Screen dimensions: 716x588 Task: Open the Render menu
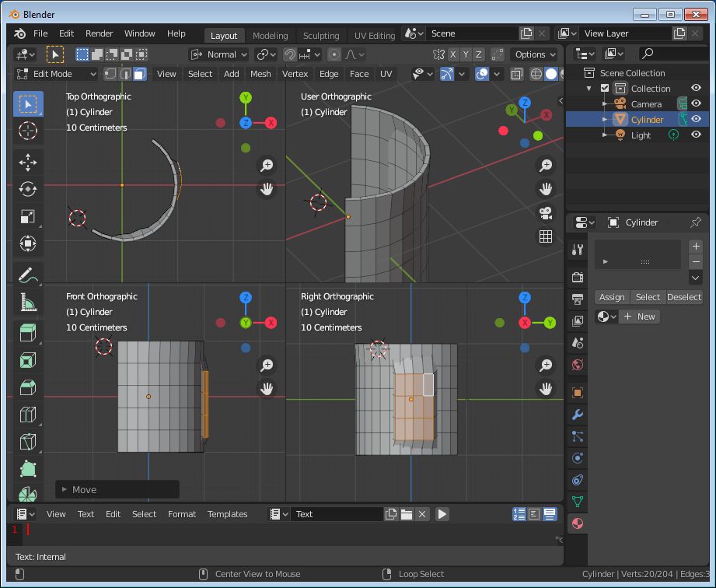(x=99, y=33)
